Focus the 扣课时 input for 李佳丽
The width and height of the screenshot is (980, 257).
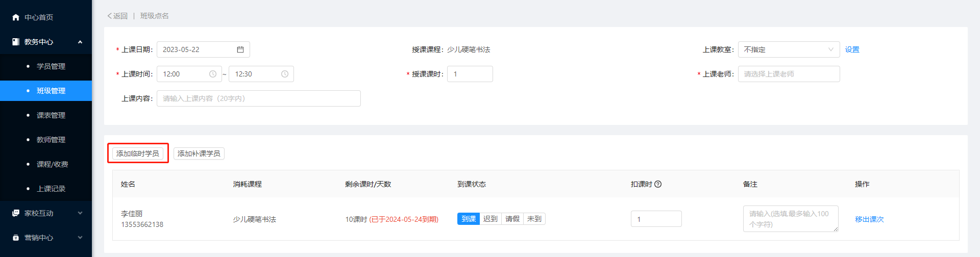(x=656, y=219)
